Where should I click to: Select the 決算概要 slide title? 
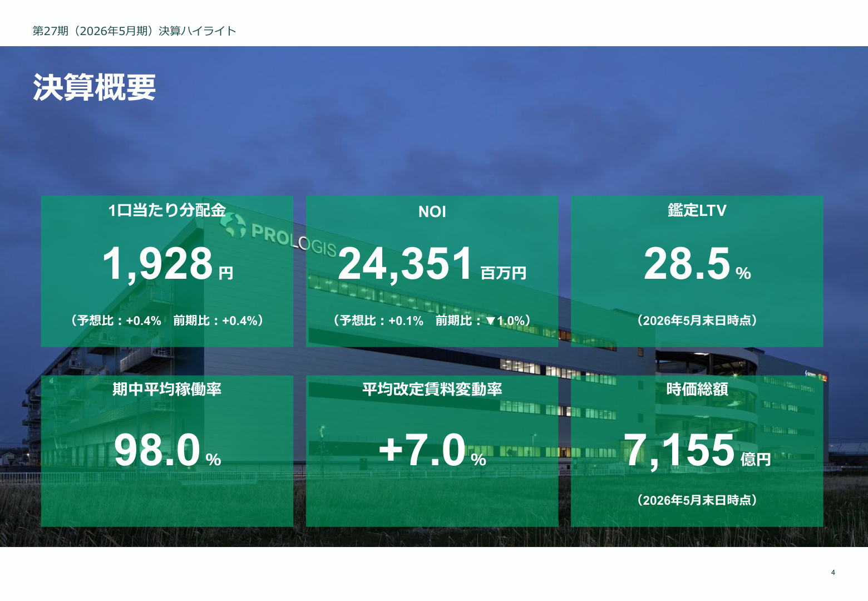(95, 87)
